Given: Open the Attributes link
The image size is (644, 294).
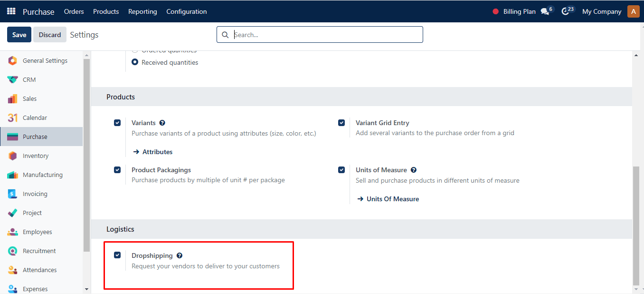Looking at the screenshot, I should click(158, 152).
